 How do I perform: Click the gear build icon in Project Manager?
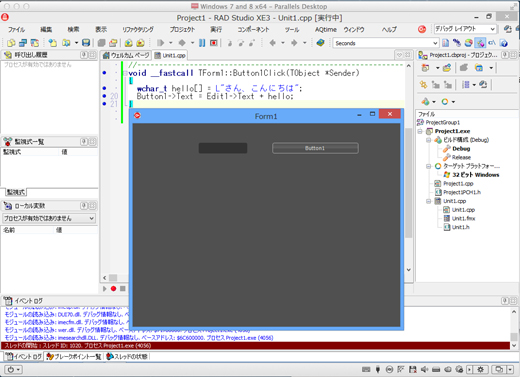(423, 85)
